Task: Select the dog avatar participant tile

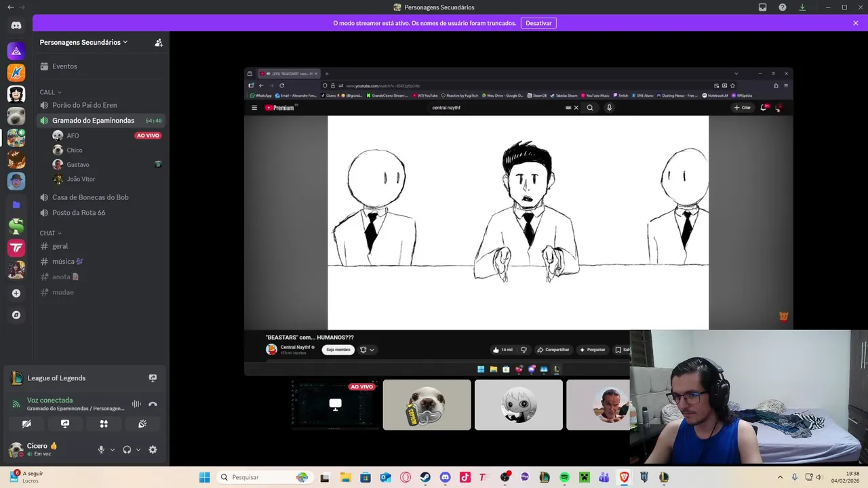Action: tap(427, 405)
